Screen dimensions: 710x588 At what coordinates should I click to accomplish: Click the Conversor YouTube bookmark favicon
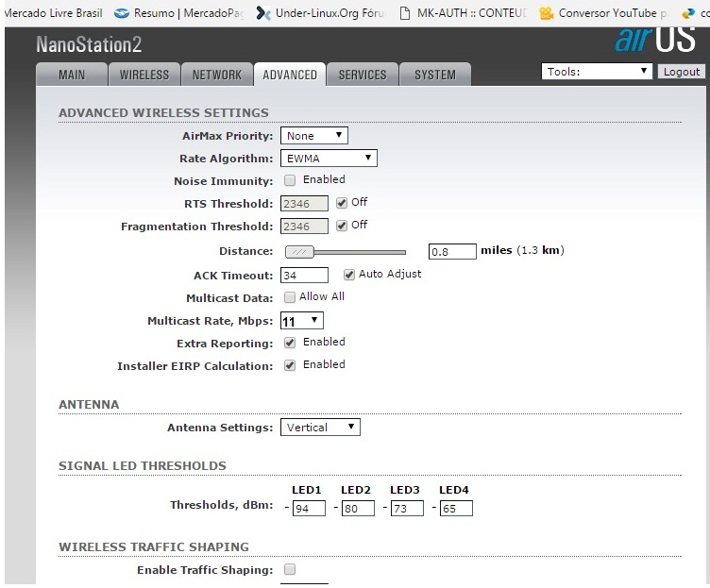pyautogui.click(x=547, y=13)
